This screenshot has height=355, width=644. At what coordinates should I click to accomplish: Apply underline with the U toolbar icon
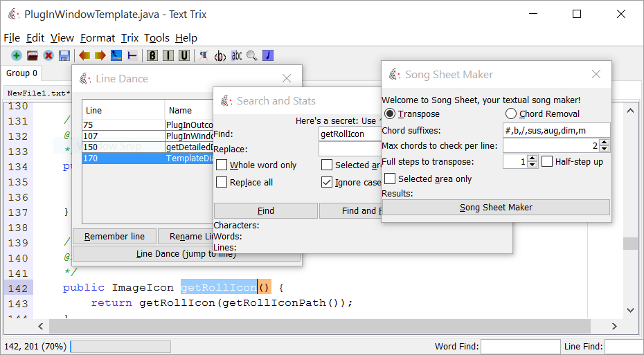pyautogui.click(x=184, y=55)
